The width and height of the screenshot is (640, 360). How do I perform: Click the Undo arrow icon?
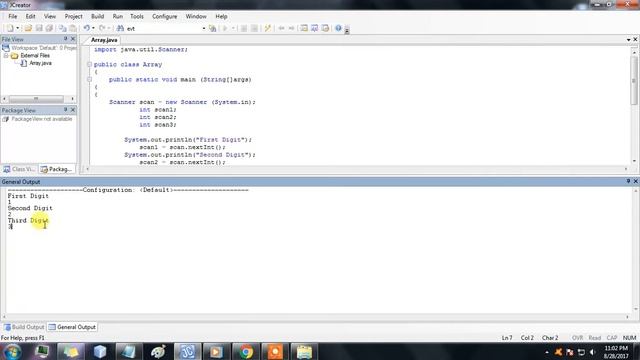click(87, 28)
